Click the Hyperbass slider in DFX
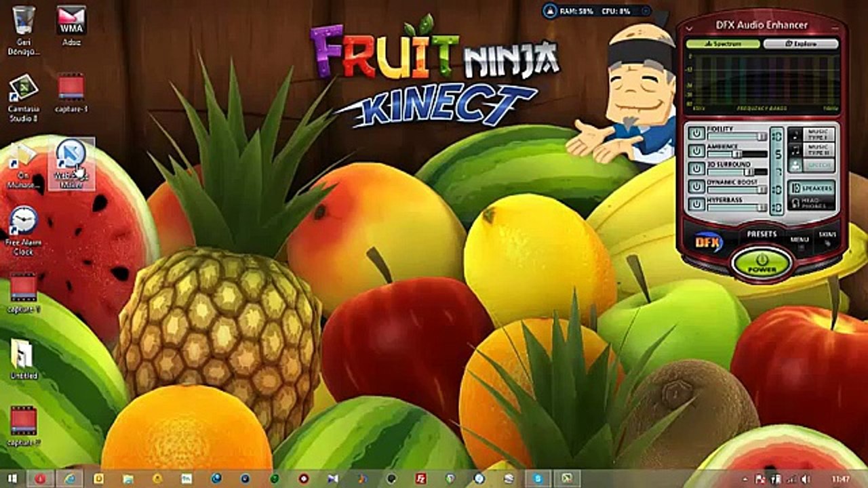The height and width of the screenshot is (488, 868). [737, 207]
